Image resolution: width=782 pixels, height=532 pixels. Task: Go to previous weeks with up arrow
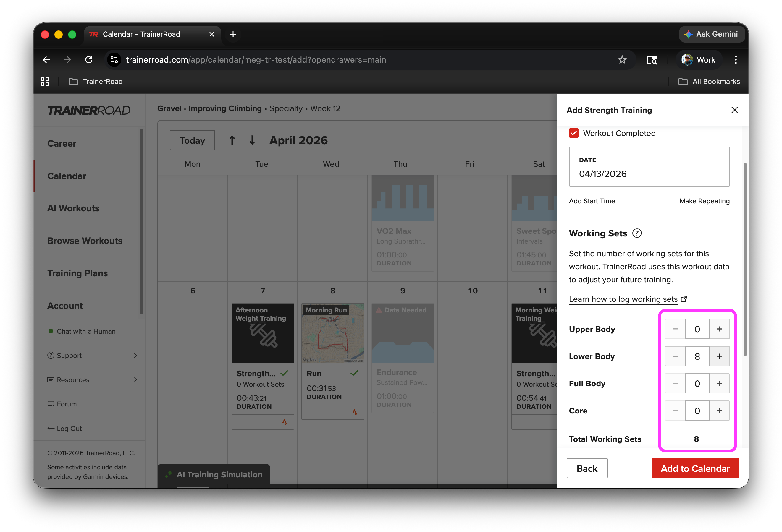tap(232, 140)
